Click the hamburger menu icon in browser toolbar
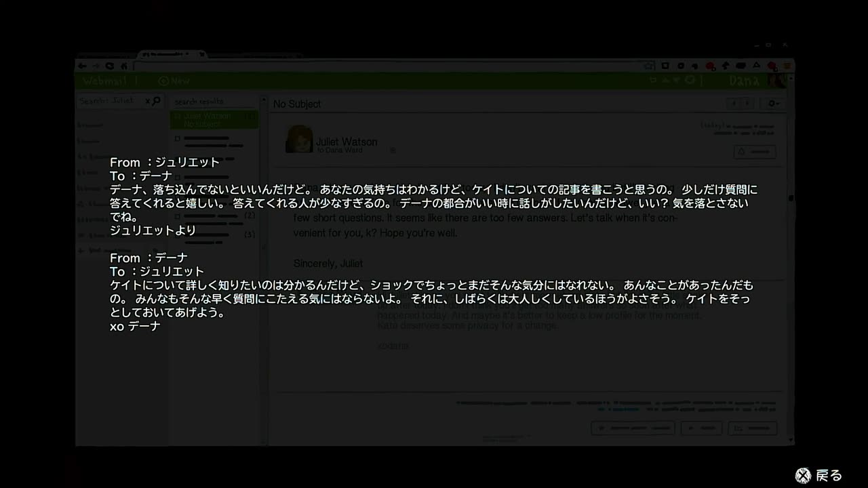 pyautogui.click(x=787, y=66)
